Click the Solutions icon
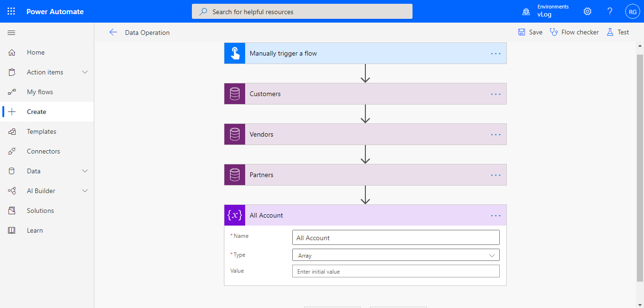644x308 pixels. (12, 211)
